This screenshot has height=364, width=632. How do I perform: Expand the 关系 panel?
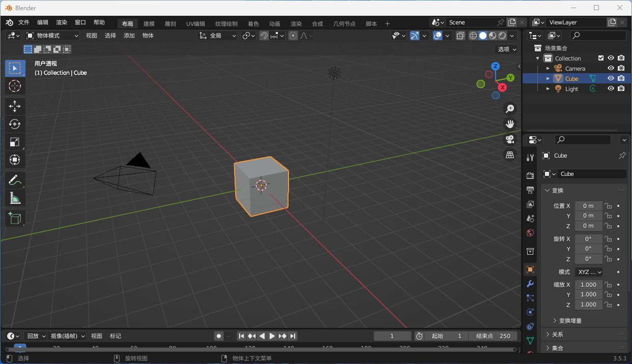(548, 335)
